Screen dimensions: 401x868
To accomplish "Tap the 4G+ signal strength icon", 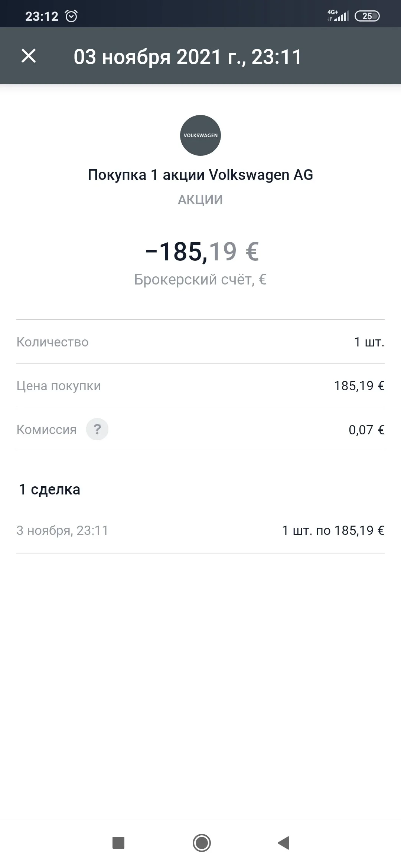I will [x=338, y=16].
